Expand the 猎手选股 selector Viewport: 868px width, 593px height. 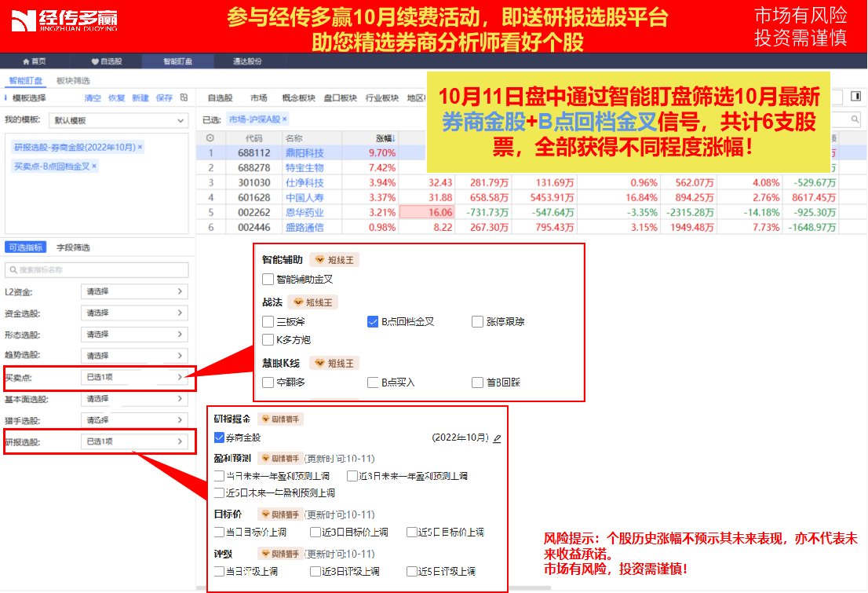(x=134, y=420)
